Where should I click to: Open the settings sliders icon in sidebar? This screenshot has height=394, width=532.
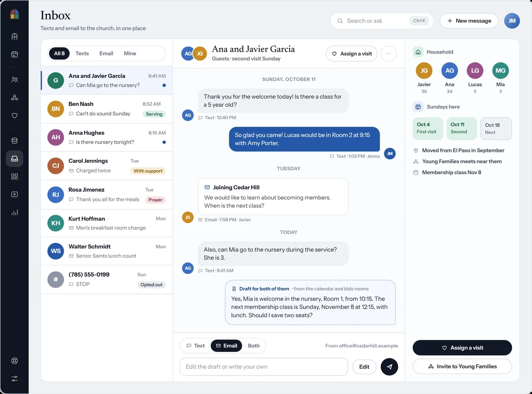coord(14,379)
